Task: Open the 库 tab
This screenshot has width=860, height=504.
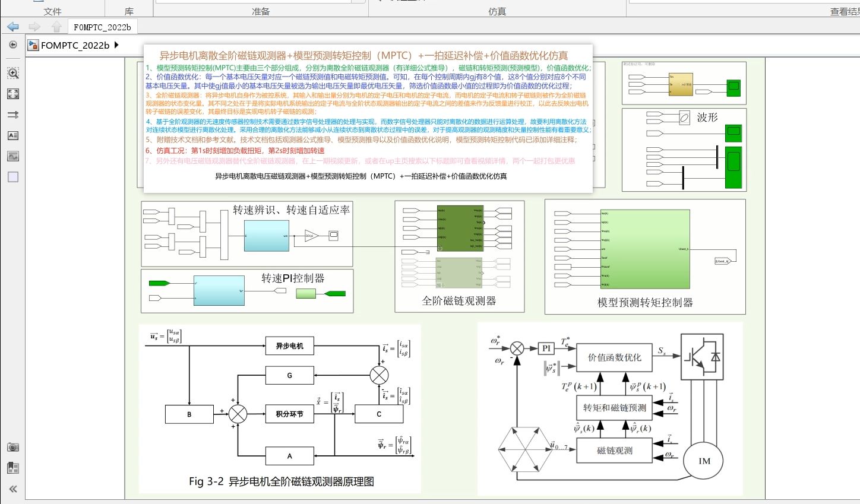Action: (128, 11)
